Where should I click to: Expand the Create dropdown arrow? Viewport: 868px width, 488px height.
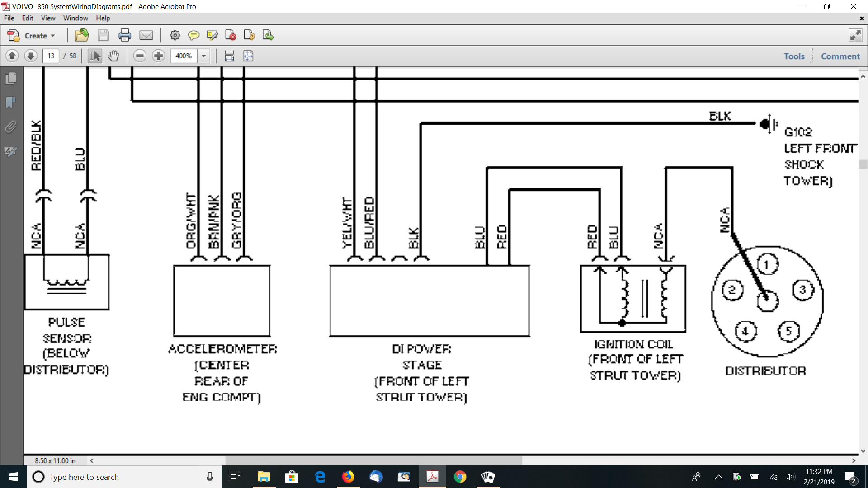(53, 36)
